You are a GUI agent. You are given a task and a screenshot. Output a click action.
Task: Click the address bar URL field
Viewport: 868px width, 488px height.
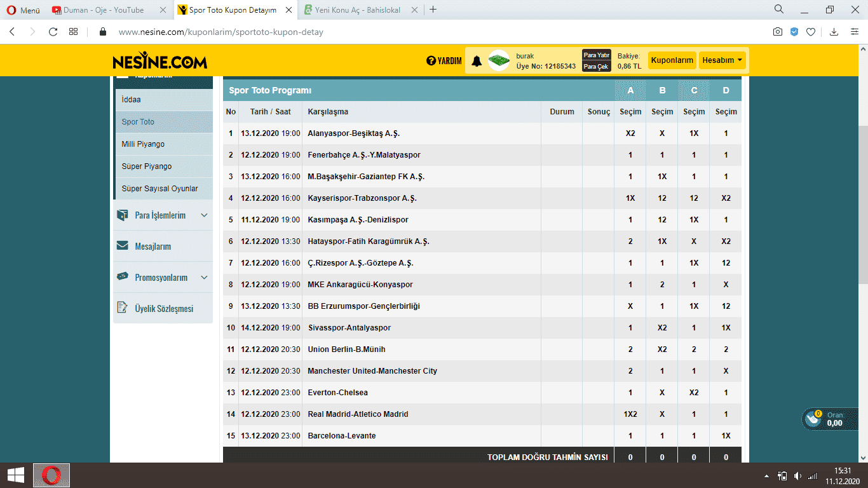tap(432, 32)
